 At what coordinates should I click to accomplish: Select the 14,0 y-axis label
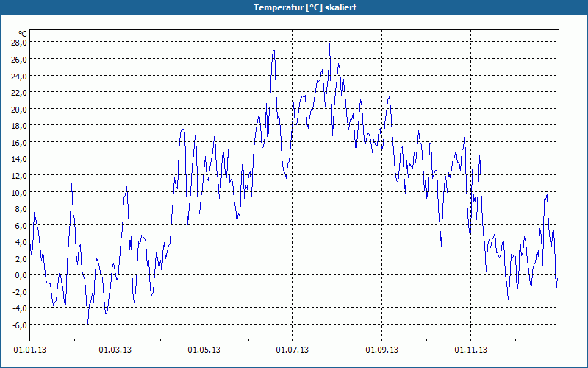tap(19, 158)
